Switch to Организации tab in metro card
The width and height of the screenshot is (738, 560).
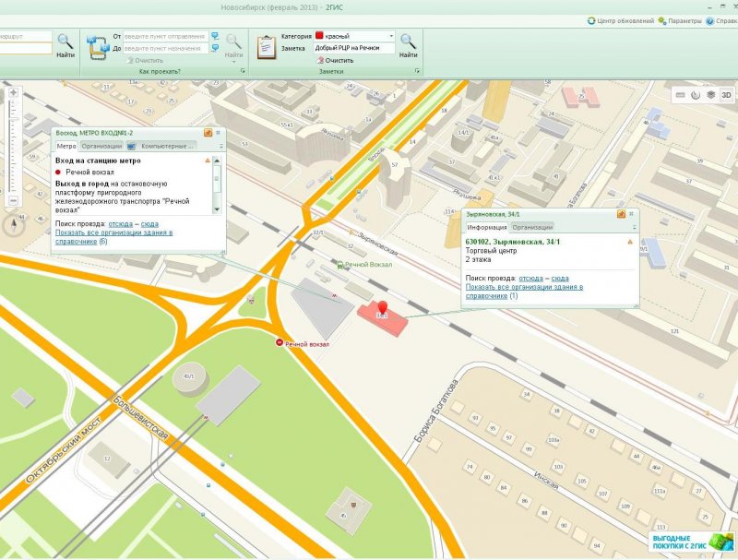[101, 147]
